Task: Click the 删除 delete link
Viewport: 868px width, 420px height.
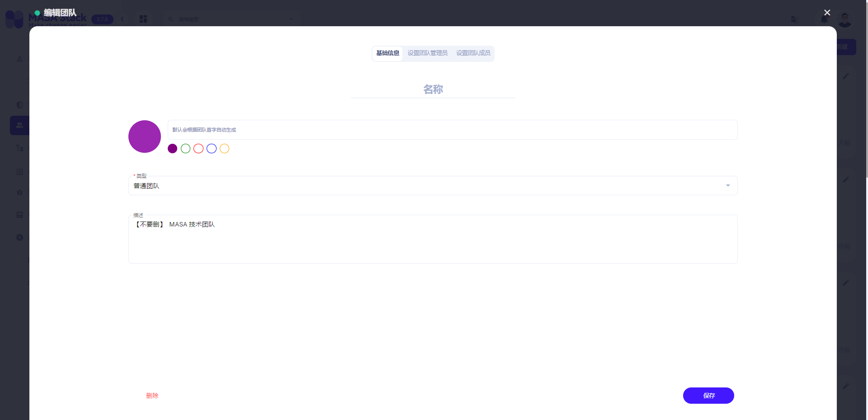Action: coord(152,395)
